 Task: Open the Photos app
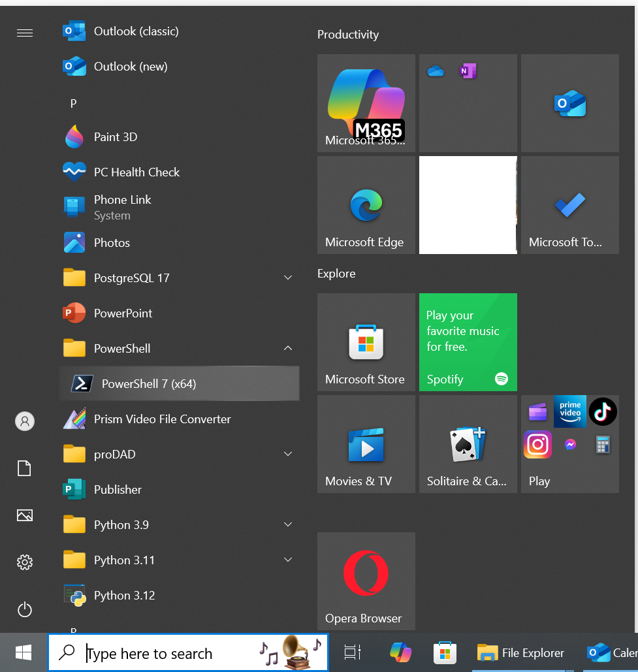coord(179,242)
